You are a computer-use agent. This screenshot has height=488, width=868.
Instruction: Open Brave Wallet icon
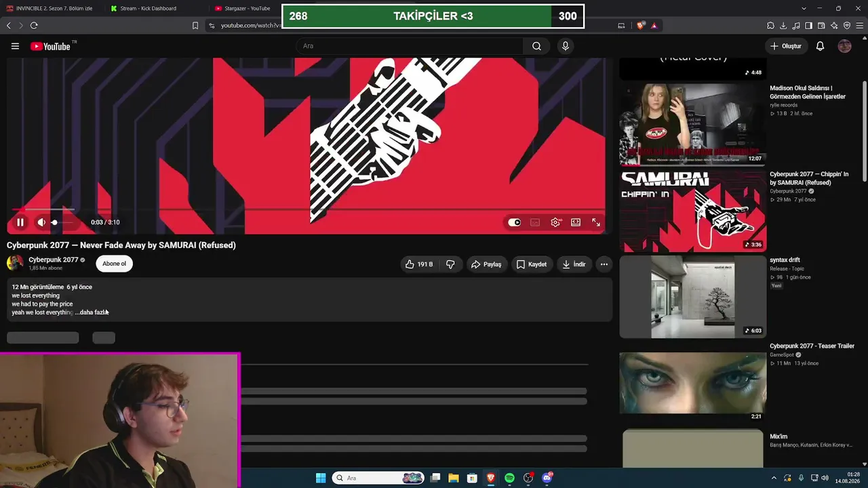tap(821, 26)
